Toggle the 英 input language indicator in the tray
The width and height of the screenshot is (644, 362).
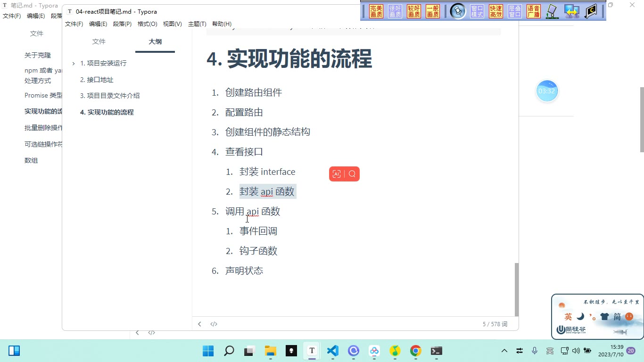pyautogui.click(x=550, y=351)
